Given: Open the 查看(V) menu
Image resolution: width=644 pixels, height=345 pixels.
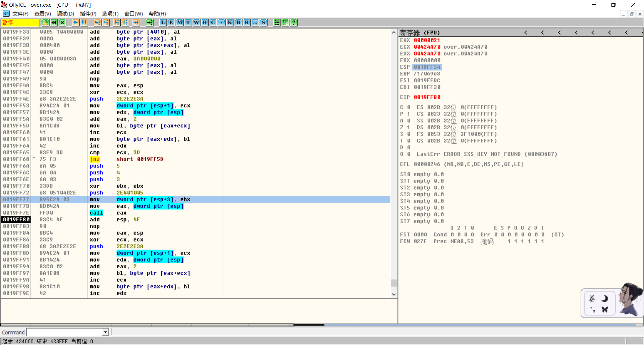Looking at the screenshot, I should click(x=43, y=14).
